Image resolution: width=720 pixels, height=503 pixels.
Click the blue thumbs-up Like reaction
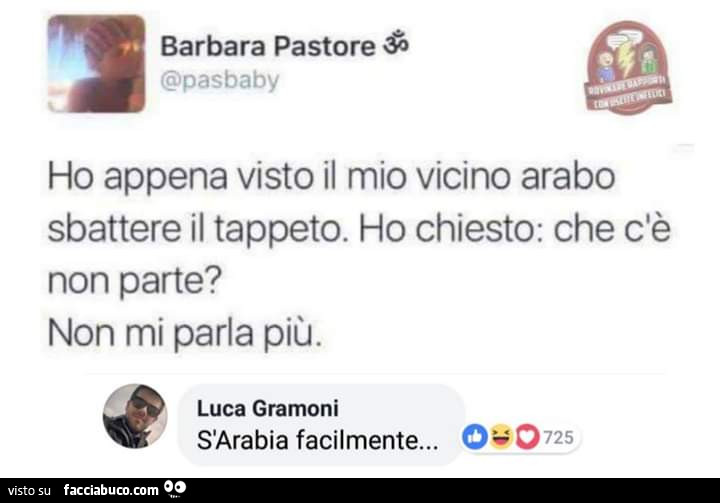[475, 437]
